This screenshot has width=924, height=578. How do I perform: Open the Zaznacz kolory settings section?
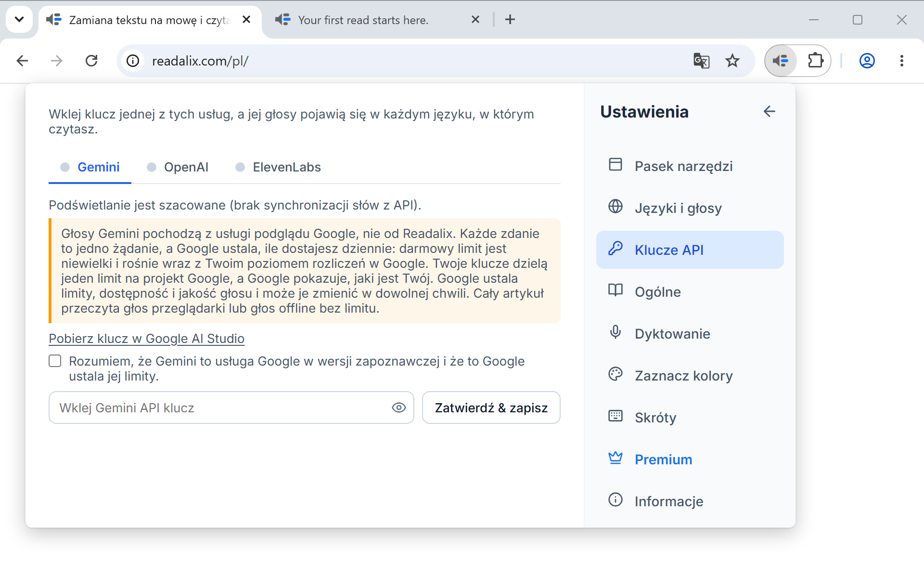[x=690, y=376]
